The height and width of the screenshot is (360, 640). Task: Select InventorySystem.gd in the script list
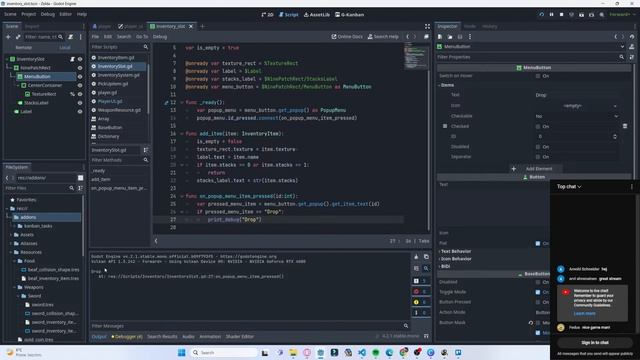[118, 75]
